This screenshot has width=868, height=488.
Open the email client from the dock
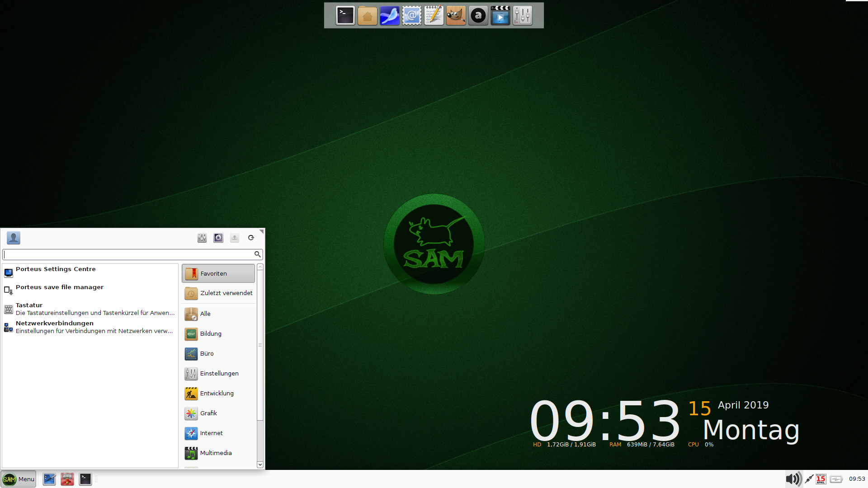tap(411, 15)
